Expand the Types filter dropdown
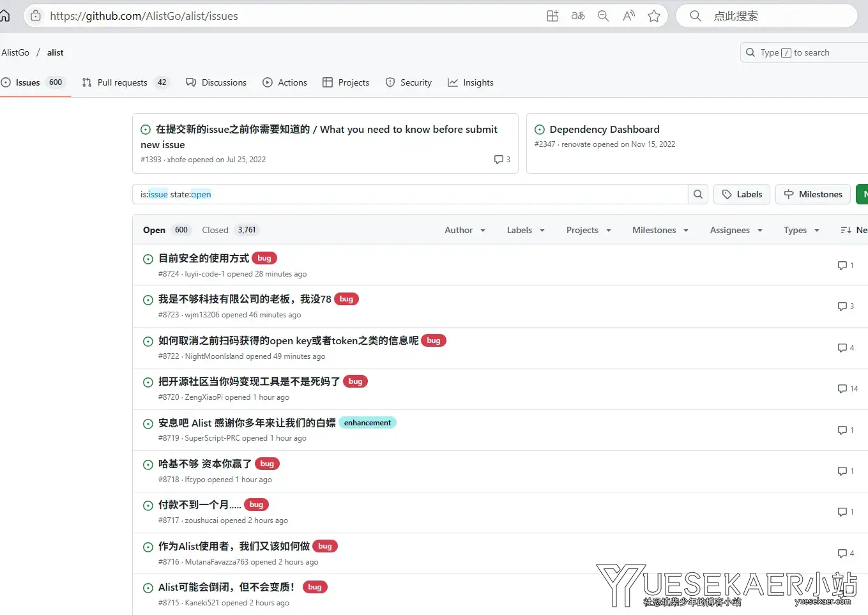Screen dimensions: 868x615 click(802, 230)
